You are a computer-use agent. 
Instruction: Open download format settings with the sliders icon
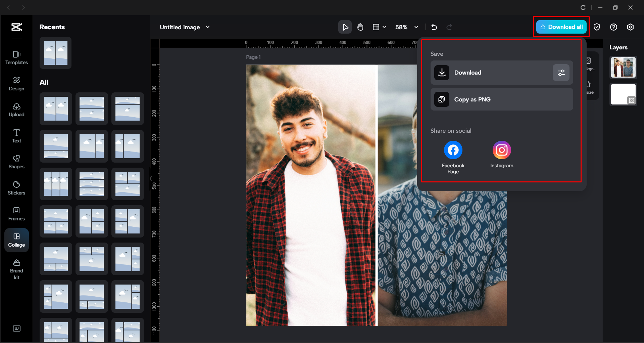561,73
